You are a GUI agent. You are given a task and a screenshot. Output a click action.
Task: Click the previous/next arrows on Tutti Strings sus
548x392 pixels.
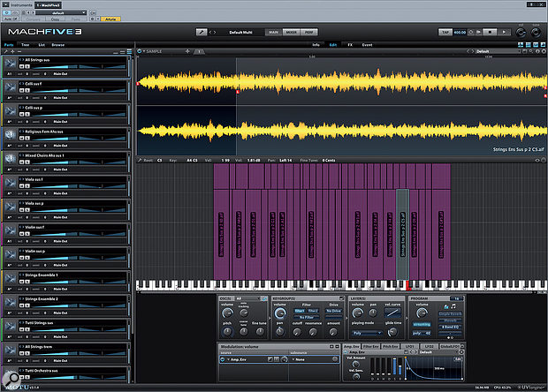[22, 322]
